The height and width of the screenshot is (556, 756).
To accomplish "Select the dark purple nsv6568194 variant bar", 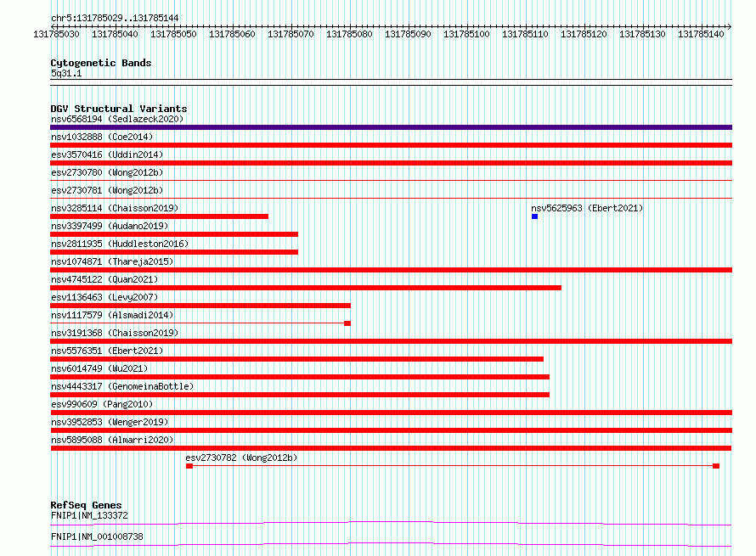I will [391, 127].
